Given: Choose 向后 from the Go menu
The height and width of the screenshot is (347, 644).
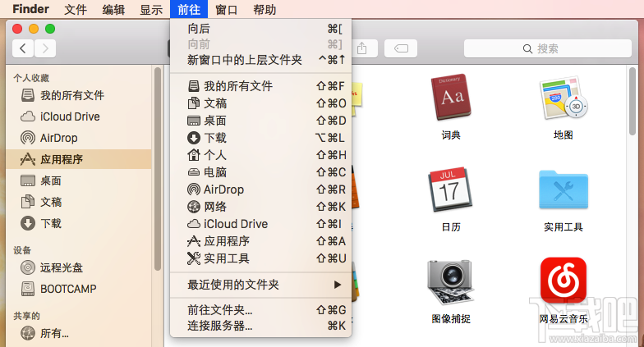Looking at the screenshot, I should coord(261,29).
